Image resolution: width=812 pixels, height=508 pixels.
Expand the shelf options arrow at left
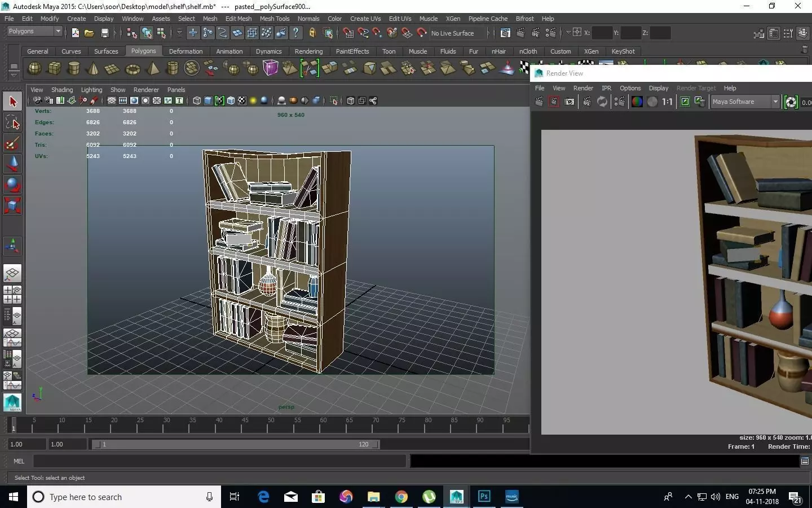14,75
